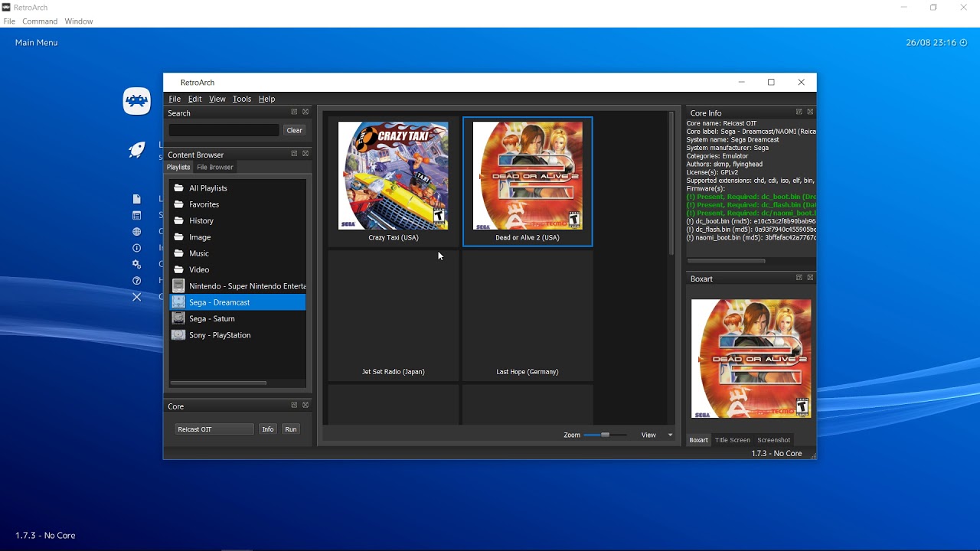
Task: Open the View menu in the menu bar
Action: pyautogui.click(x=217, y=99)
